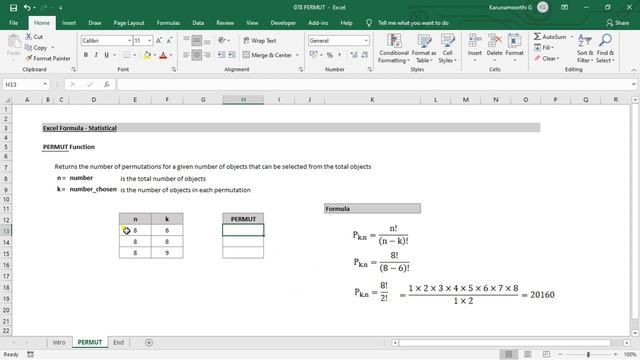Image resolution: width=640 pixels, height=360 pixels.
Task: Open the Borders icon in Font group
Action: click(127, 55)
